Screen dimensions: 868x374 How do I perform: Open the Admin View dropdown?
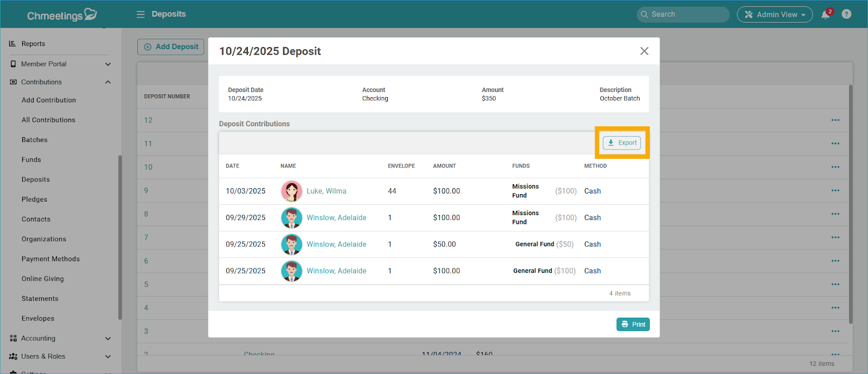point(774,15)
